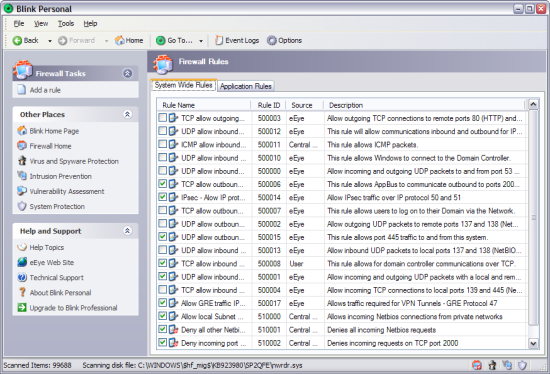
Task: Open eEye Web Site link
Action: [x=52, y=262]
